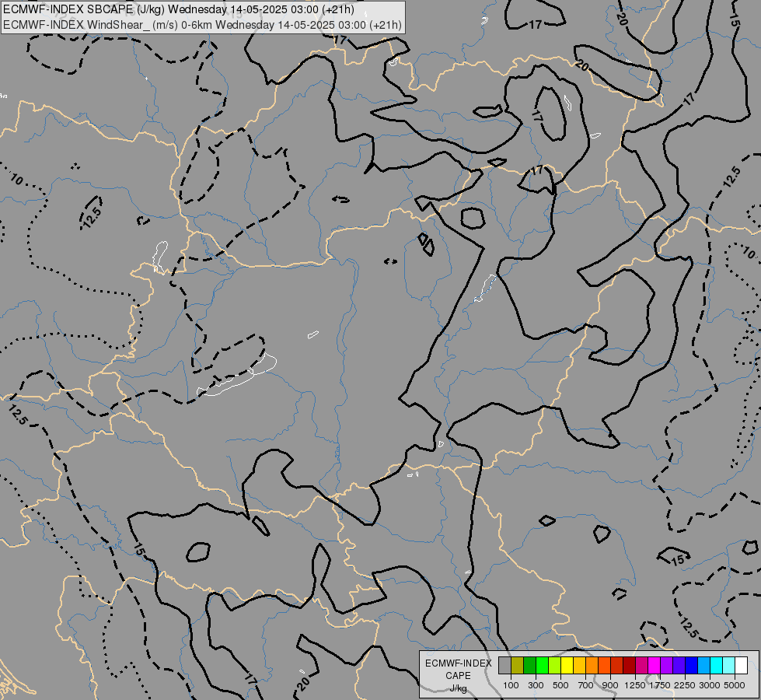Image resolution: width=761 pixels, height=700 pixels.
Task: Click the legend value 100
Action: (x=511, y=685)
